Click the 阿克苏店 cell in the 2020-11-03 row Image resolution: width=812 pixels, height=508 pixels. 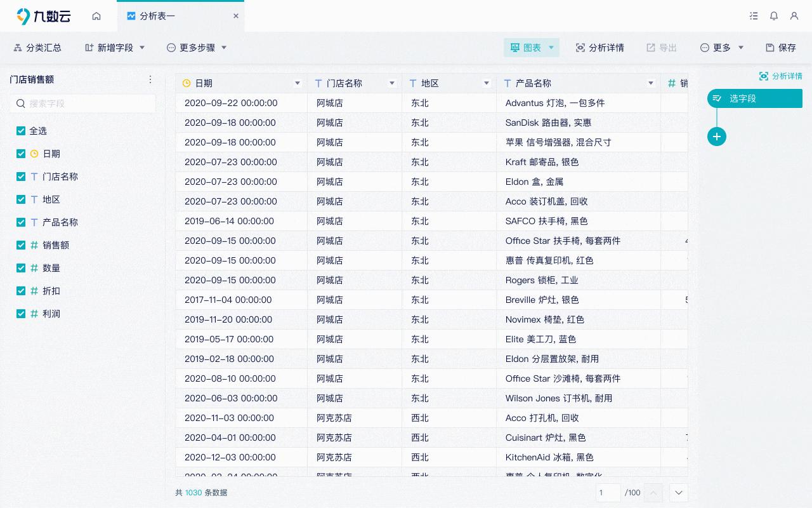[x=355, y=418]
